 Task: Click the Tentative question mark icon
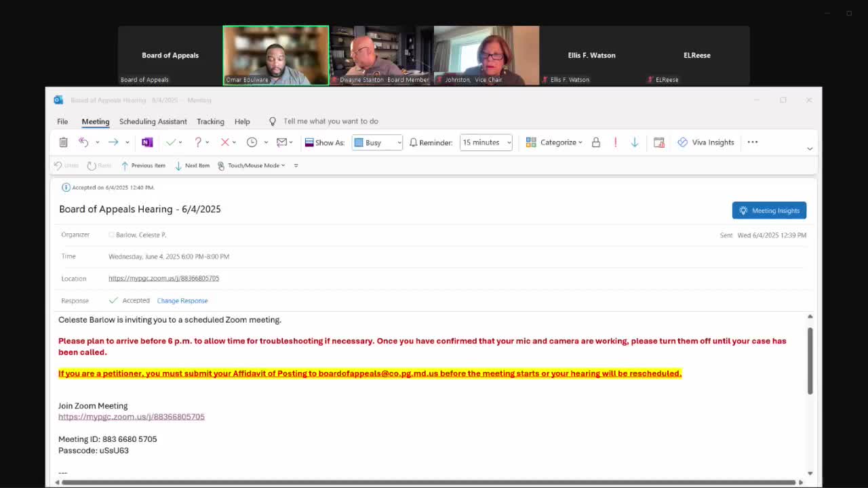(198, 142)
